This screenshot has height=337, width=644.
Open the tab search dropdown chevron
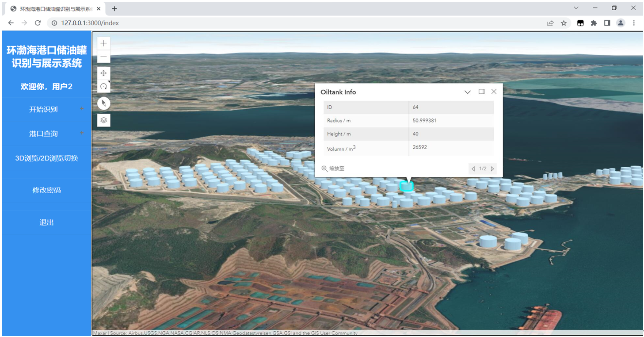pos(576,8)
